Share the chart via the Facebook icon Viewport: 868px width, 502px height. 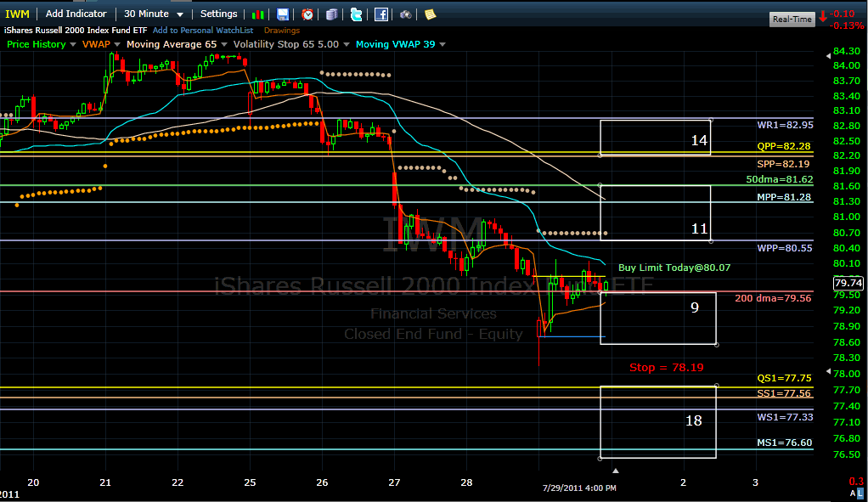tap(381, 14)
